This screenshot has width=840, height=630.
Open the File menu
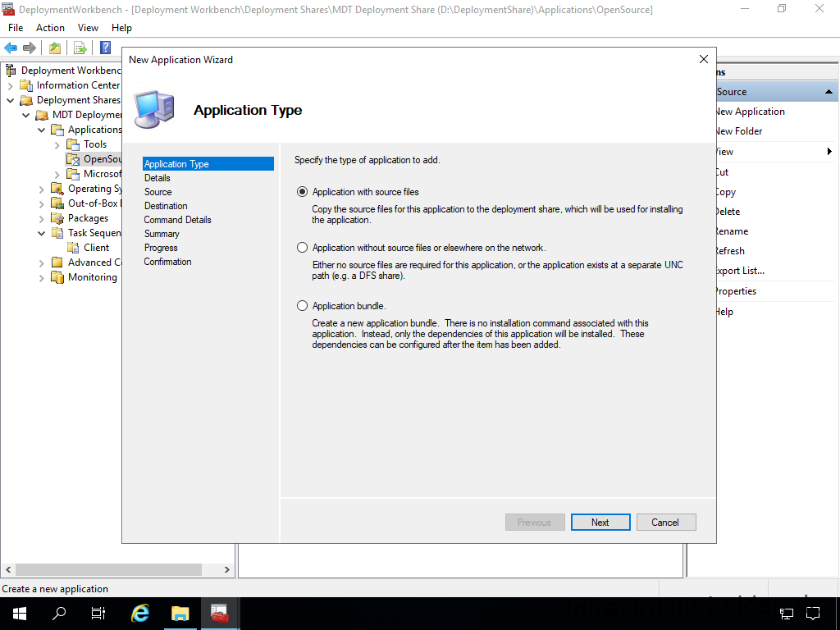(16, 28)
